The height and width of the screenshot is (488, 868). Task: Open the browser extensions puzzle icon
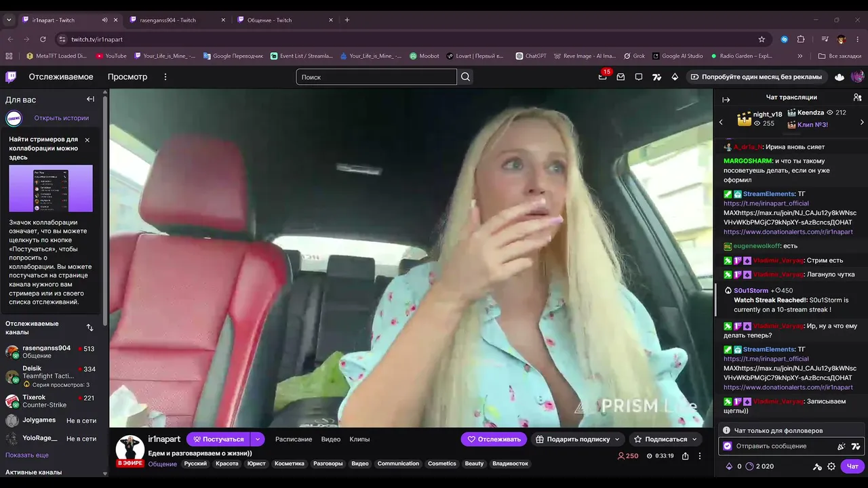click(801, 39)
